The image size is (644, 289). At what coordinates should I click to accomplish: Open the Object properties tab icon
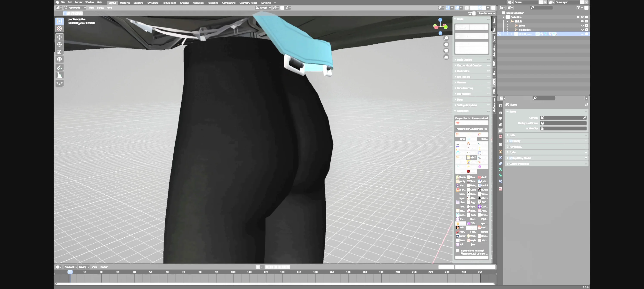tap(500, 152)
